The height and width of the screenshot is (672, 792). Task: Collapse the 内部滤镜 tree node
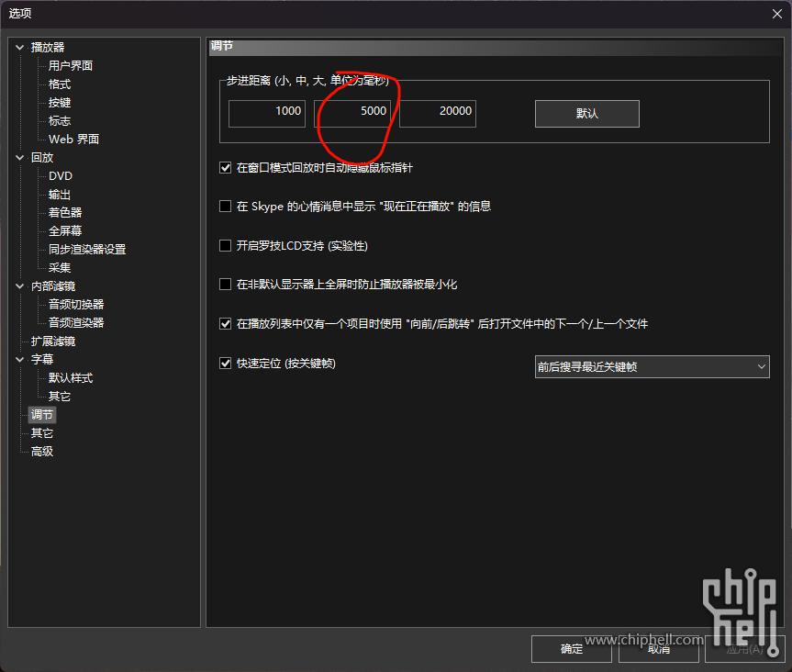(19, 286)
